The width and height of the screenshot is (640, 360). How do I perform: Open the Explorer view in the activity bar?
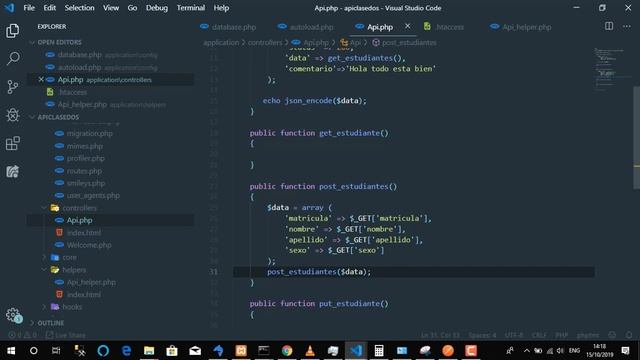12,31
